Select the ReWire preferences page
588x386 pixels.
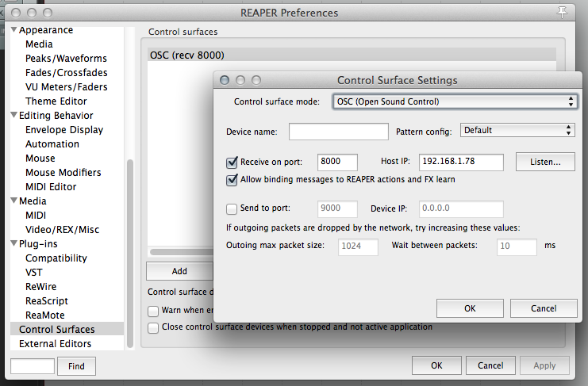41,286
